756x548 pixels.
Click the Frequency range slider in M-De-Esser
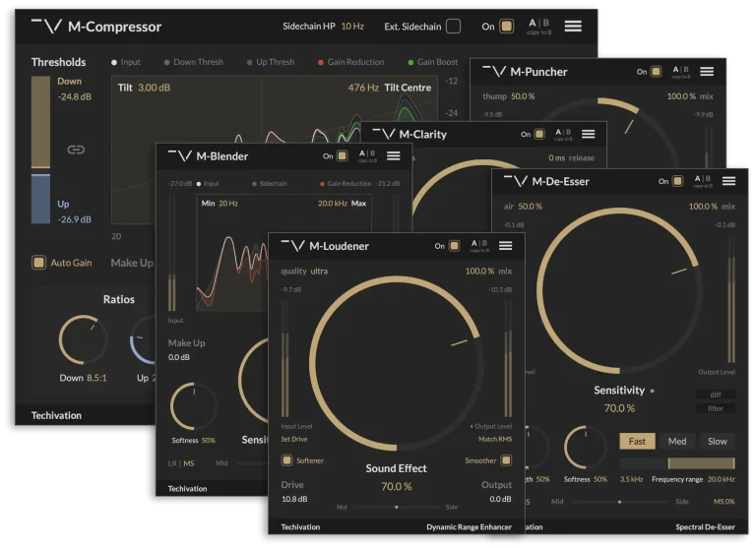tap(677, 463)
